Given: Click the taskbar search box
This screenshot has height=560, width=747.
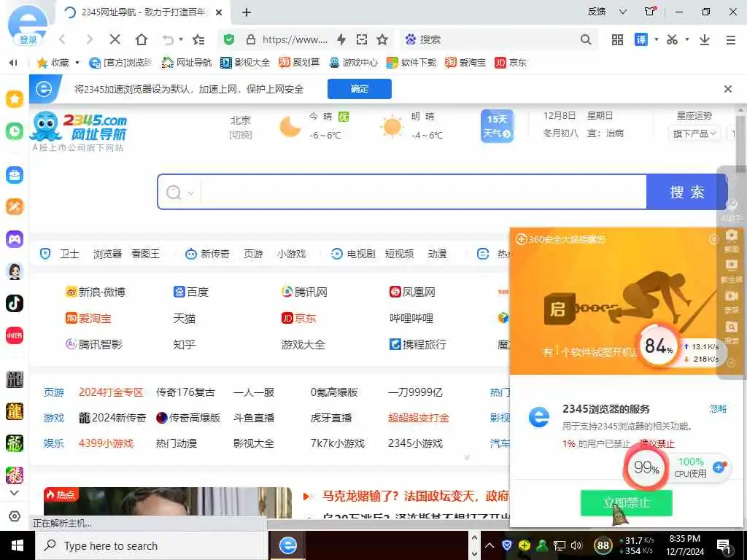Looking at the screenshot, I should [151, 545].
